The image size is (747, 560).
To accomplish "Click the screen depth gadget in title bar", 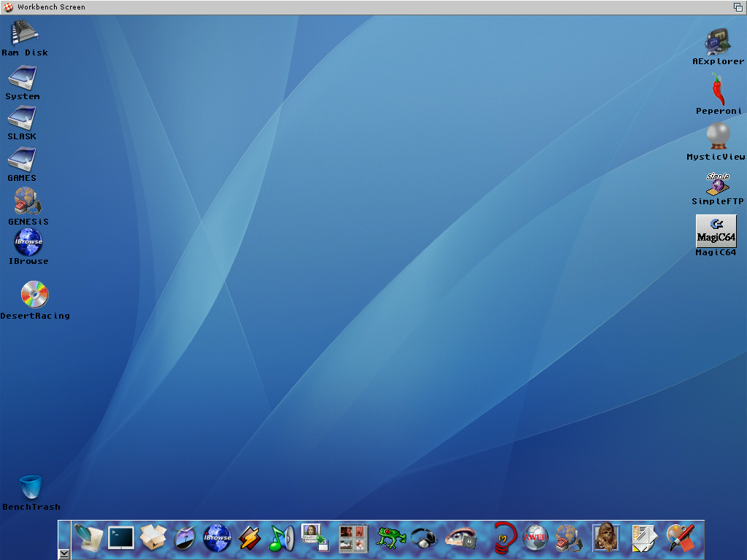I will click(738, 7).
